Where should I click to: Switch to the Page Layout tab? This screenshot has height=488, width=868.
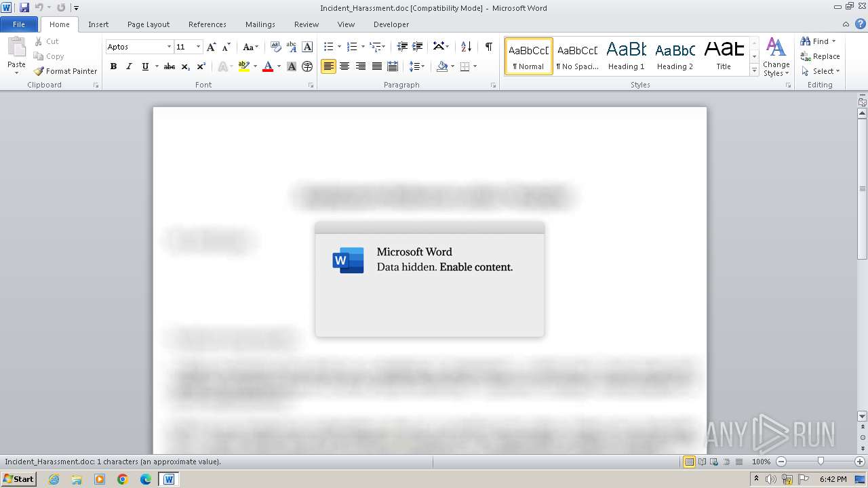click(x=149, y=24)
